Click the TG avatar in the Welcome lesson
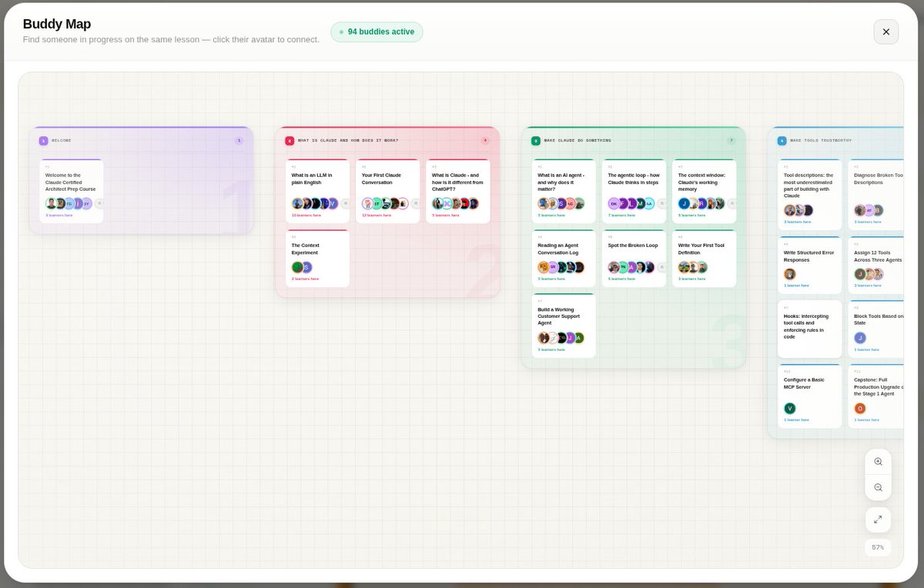The height and width of the screenshot is (588, 924). (x=69, y=203)
